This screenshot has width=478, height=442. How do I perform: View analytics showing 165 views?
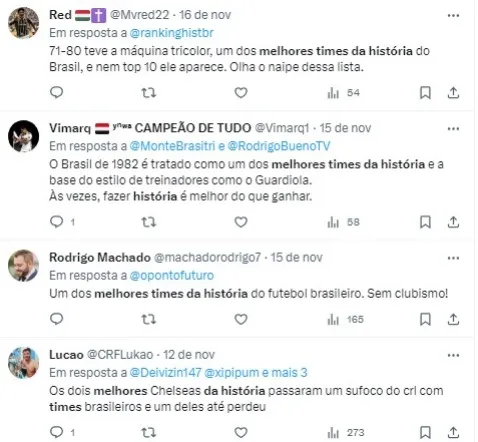coord(346,319)
